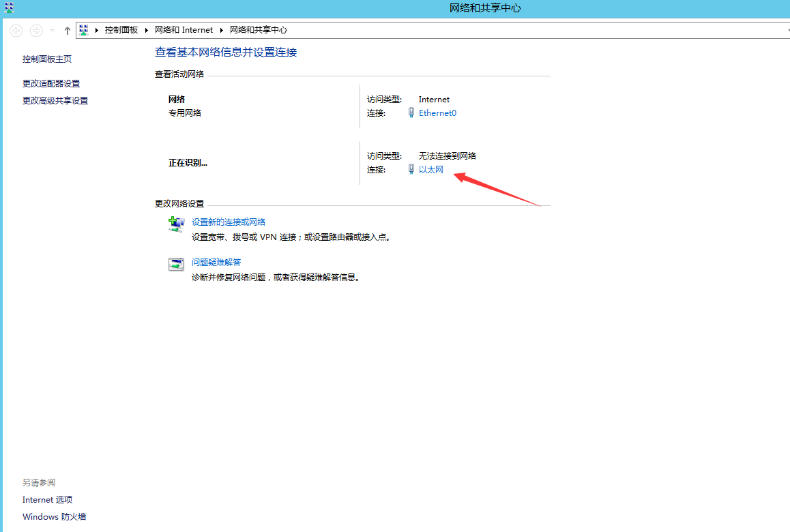Click the forward navigation arrow
Viewport: 790px width, 532px height.
tap(35, 30)
